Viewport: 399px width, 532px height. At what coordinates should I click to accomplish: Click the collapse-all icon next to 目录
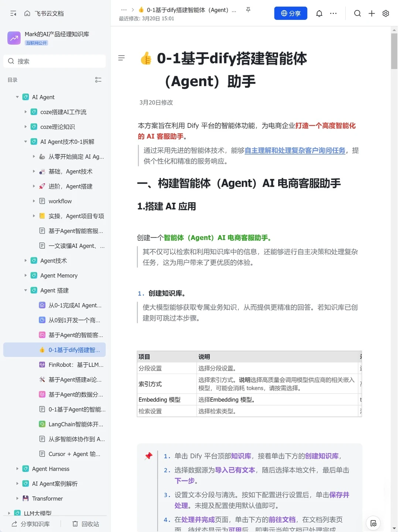98,80
